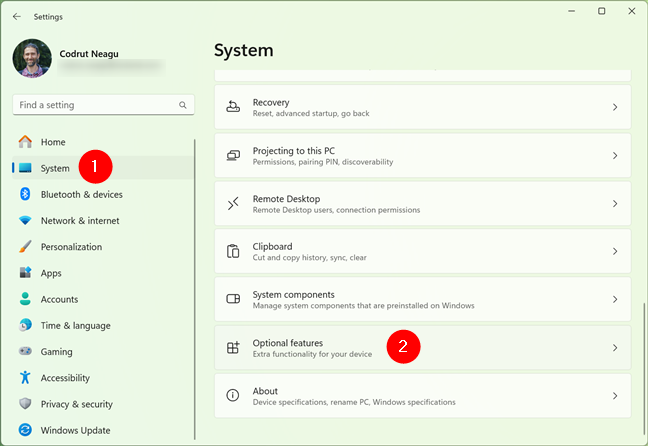Minimize the Settings window
Image resolution: width=648 pixels, height=446 pixels.
(x=572, y=11)
